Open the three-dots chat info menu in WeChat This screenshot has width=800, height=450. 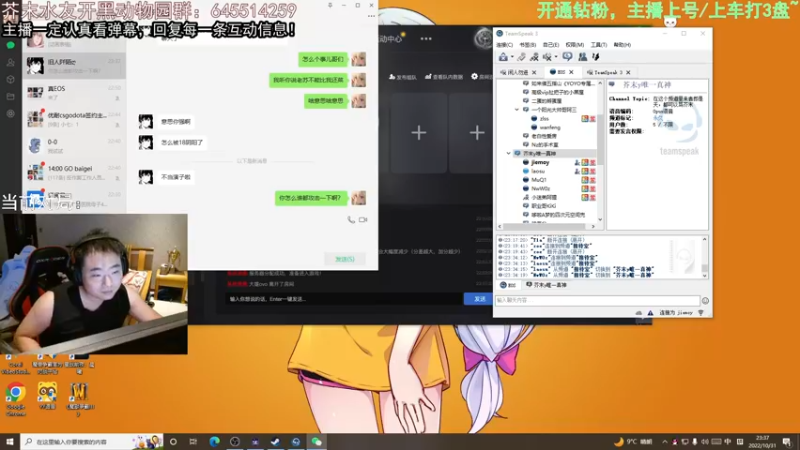pos(371,16)
